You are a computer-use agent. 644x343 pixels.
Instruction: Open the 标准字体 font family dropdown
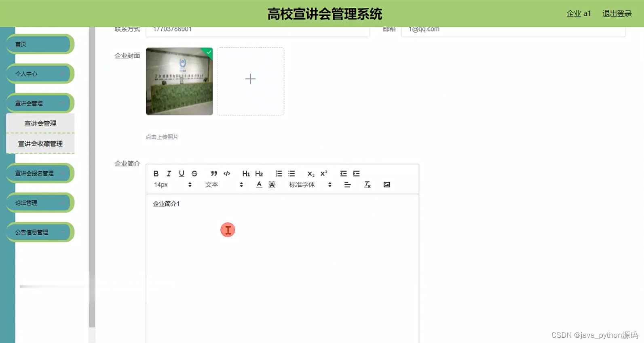pyautogui.click(x=310, y=185)
